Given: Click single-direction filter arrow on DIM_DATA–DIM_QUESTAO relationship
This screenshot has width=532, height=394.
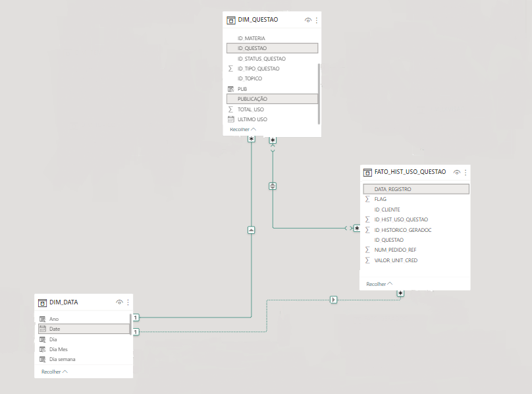Looking at the screenshot, I should tap(251, 230).
